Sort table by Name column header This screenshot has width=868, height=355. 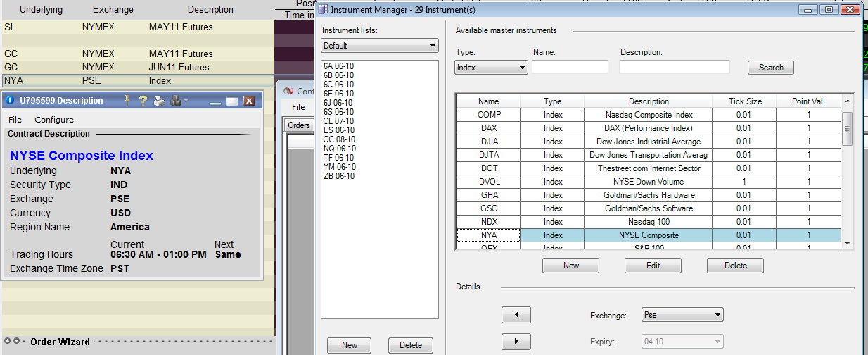pyautogui.click(x=488, y=101)
